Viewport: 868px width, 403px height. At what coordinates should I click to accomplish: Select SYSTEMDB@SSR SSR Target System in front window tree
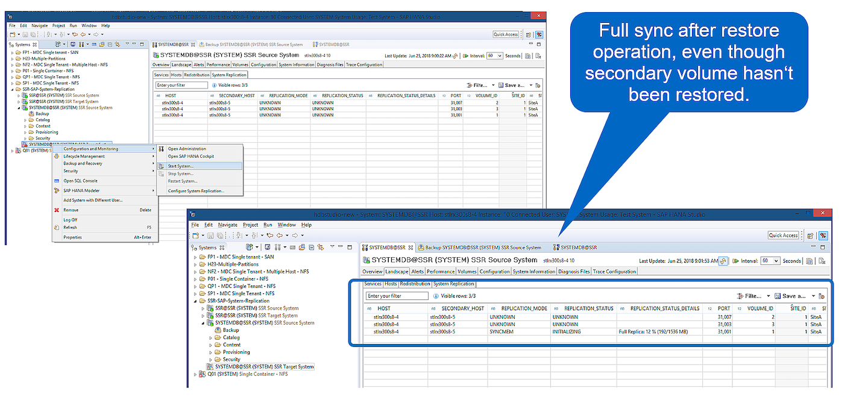[264, 366]
